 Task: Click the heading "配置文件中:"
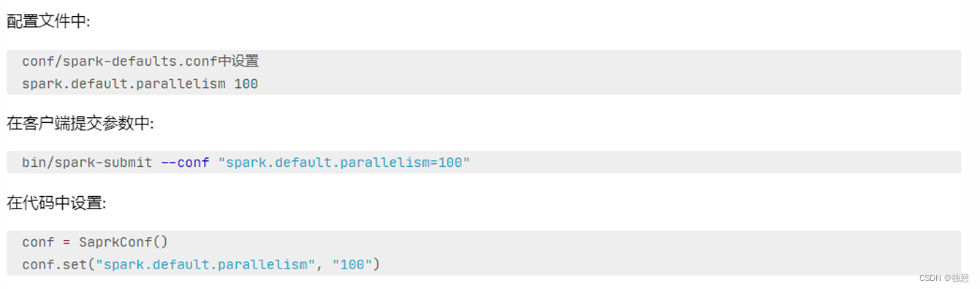tap(48, 21)
